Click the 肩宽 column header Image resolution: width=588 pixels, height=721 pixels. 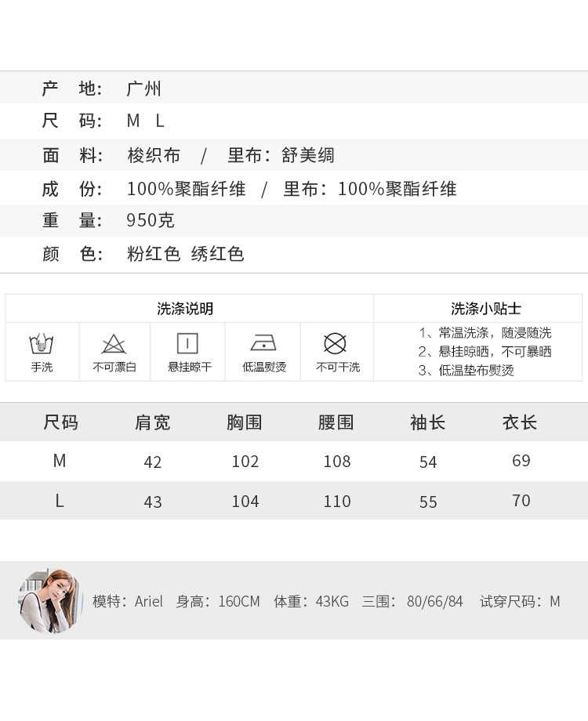pyautogui.click(x=153, y=422)
